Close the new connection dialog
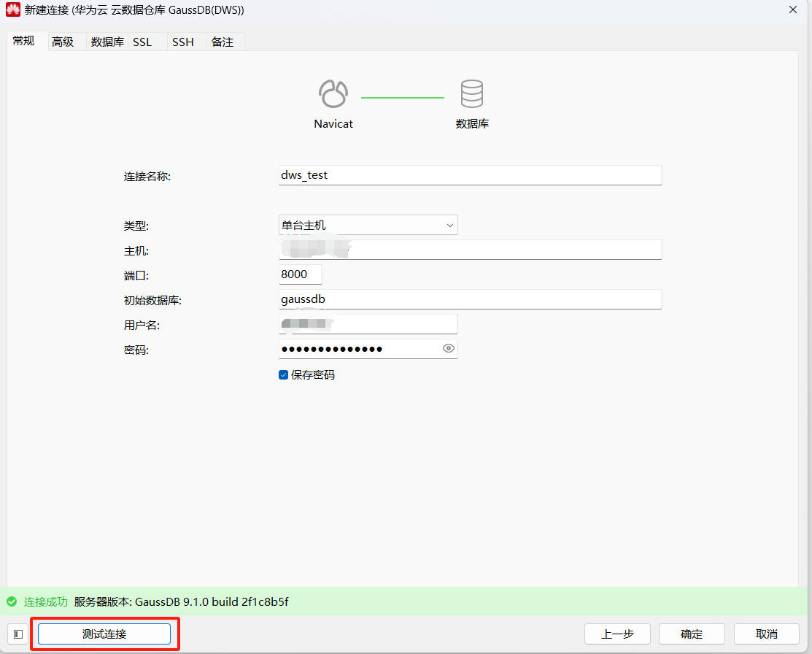 [x=793, y=9]
